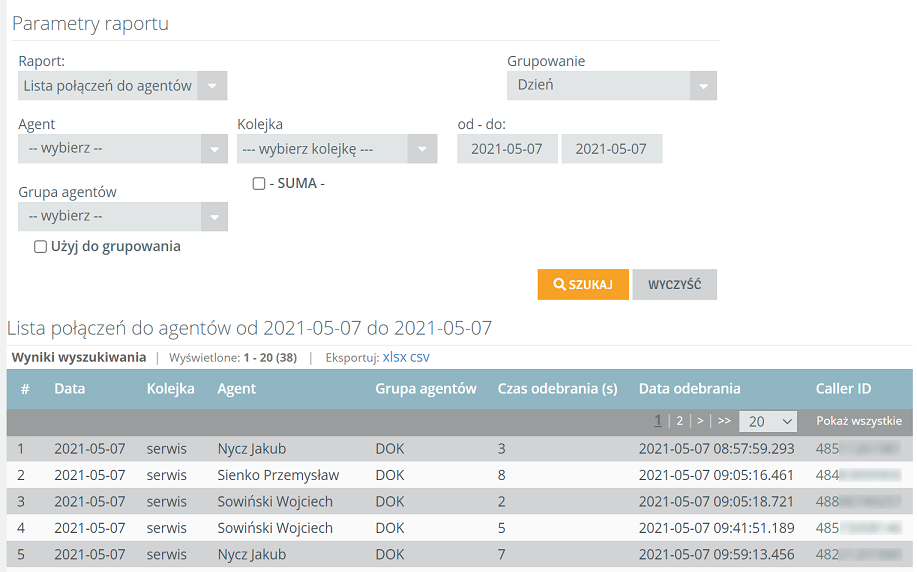Click timestamp 2021-05-07 09:05:18.721
The height and width of the screenshot is (572, 917).
(x=716, y=501)
